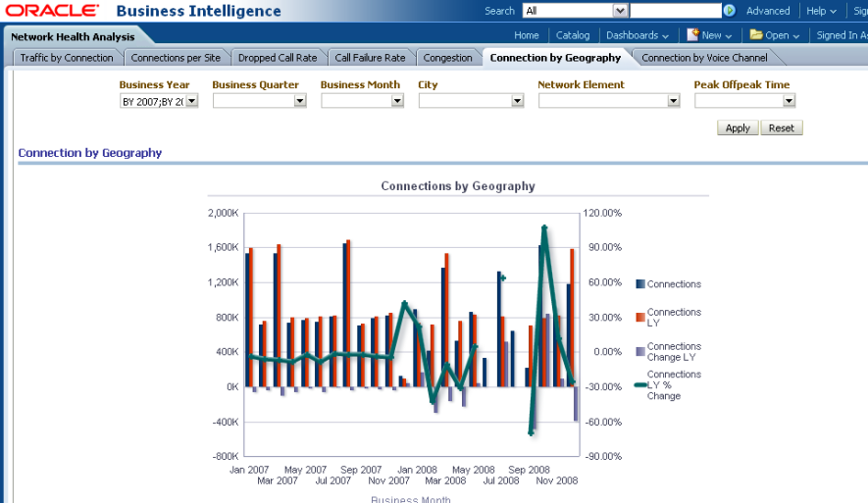The image size is (868, 503).
Task: Switch to the Traffic by Connection tab
Action: (67, 58)
